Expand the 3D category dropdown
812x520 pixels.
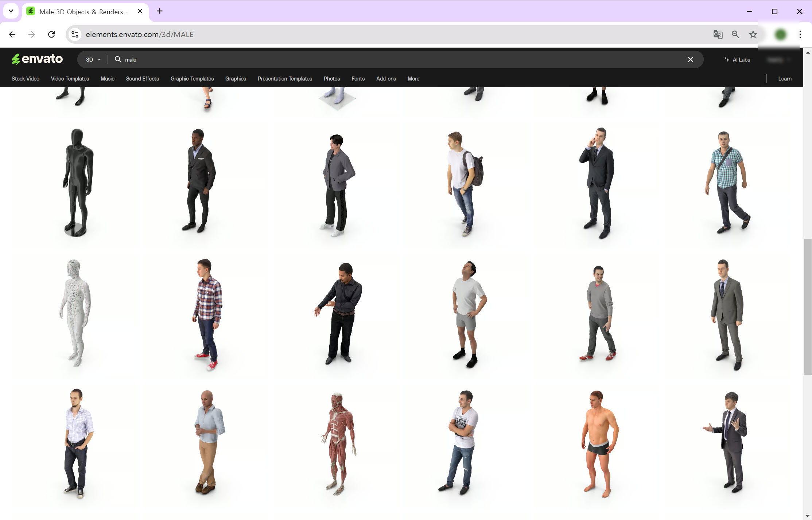tap(93, 60)
